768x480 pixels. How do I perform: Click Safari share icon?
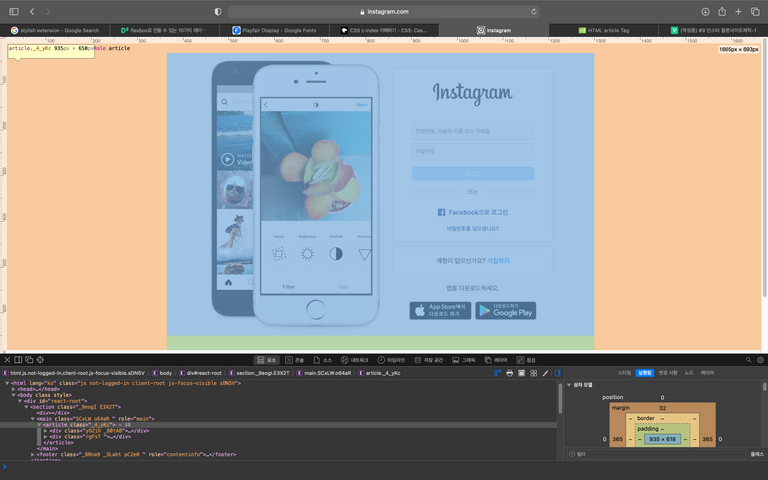[x=722, y=11]
